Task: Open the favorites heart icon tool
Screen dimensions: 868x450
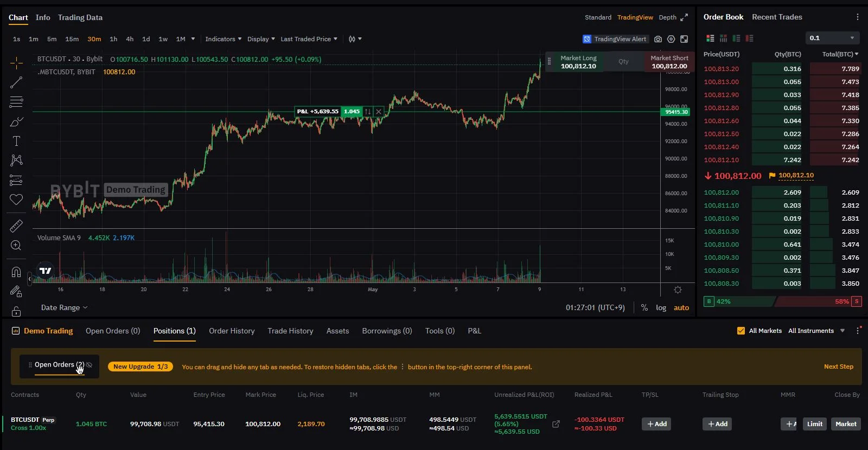Action: click(x=16, y=200)
